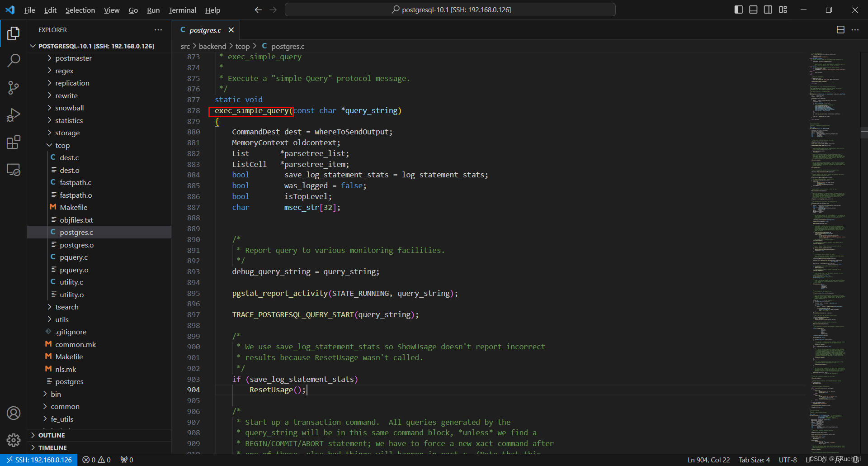Open the Terminal menu

click(182, 10)
